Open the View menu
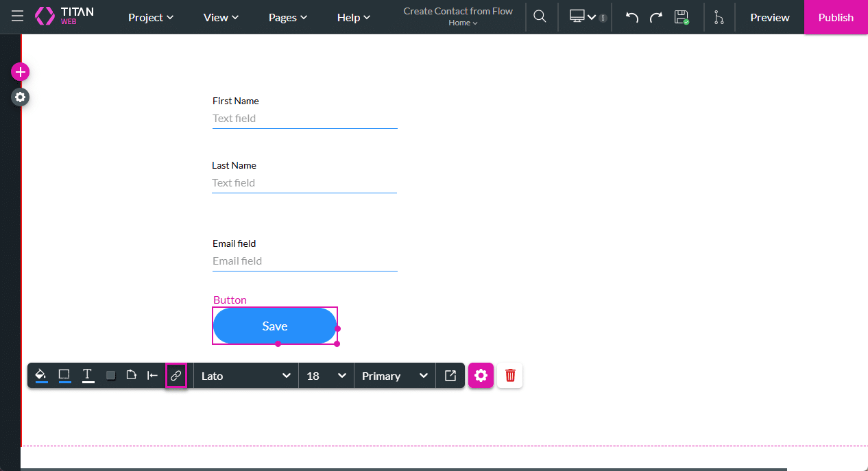Screen dimensions: 868x471 tap(220, 17)
